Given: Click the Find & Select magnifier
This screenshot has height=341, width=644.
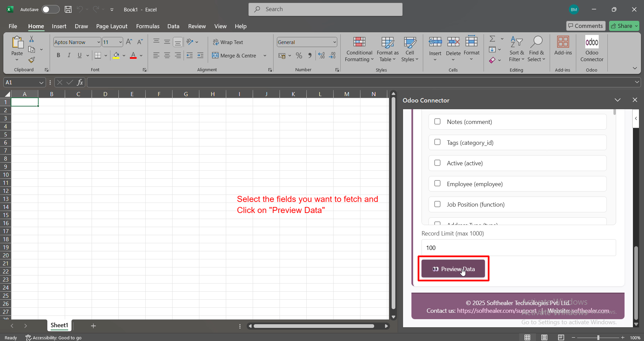Looking at the screenshot, I should pyautogui.click(x=536, y=43).
